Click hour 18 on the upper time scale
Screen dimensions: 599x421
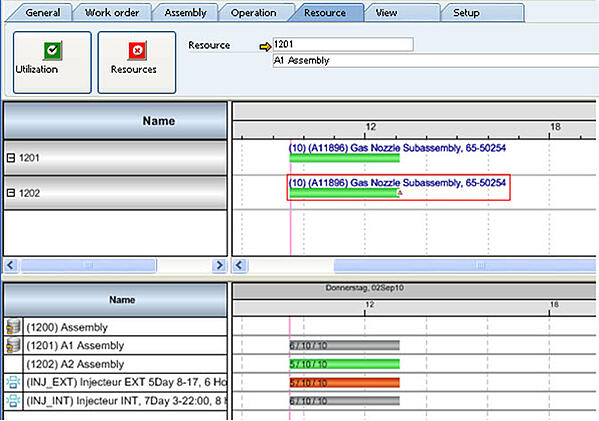point(555,126)
